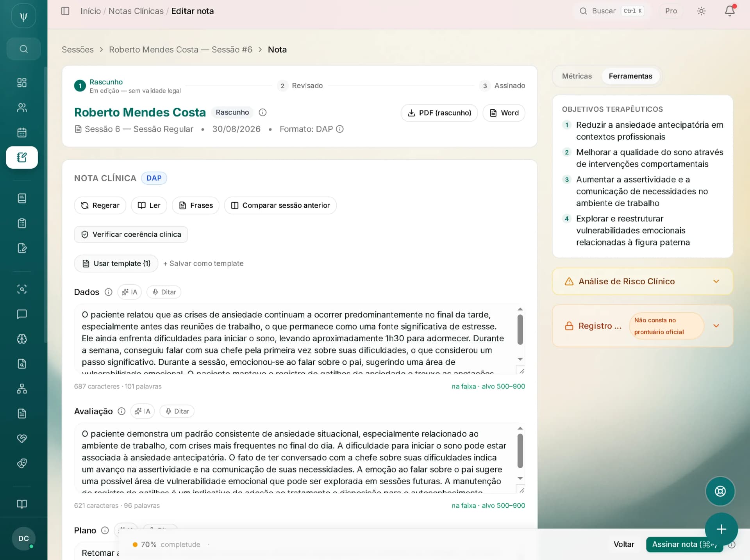Expand Análise de Risco Clínico section

(642, 282)
